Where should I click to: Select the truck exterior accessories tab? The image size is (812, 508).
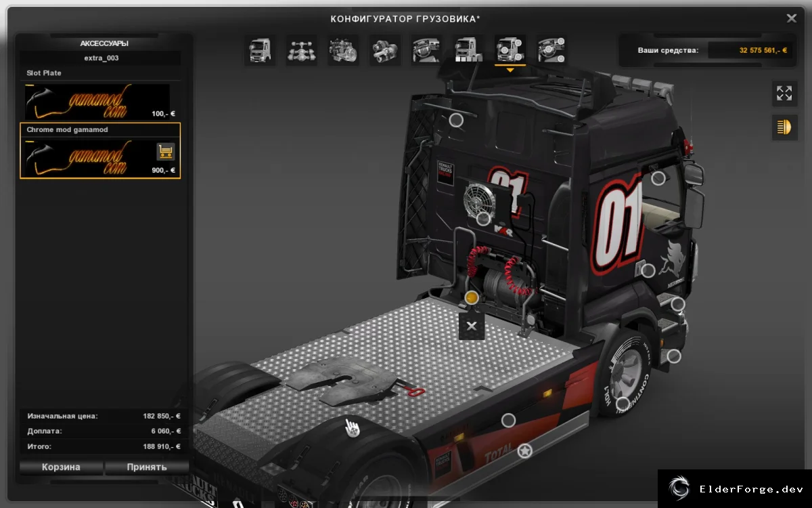pos(511,51)
